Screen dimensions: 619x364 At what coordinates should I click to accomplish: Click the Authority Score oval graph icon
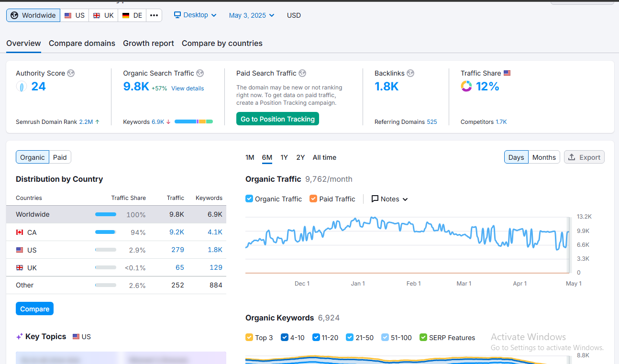tap(22, 87)
